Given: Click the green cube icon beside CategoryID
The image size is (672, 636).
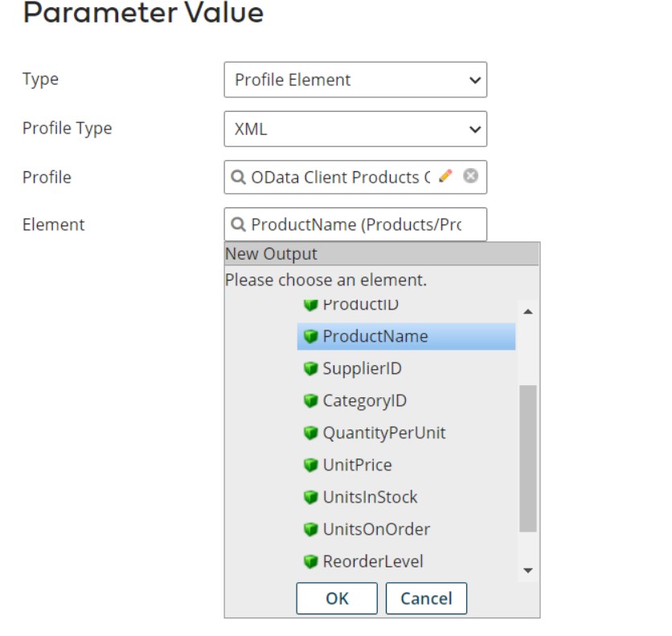Looking at the screenshot, I should coord(311,400).
